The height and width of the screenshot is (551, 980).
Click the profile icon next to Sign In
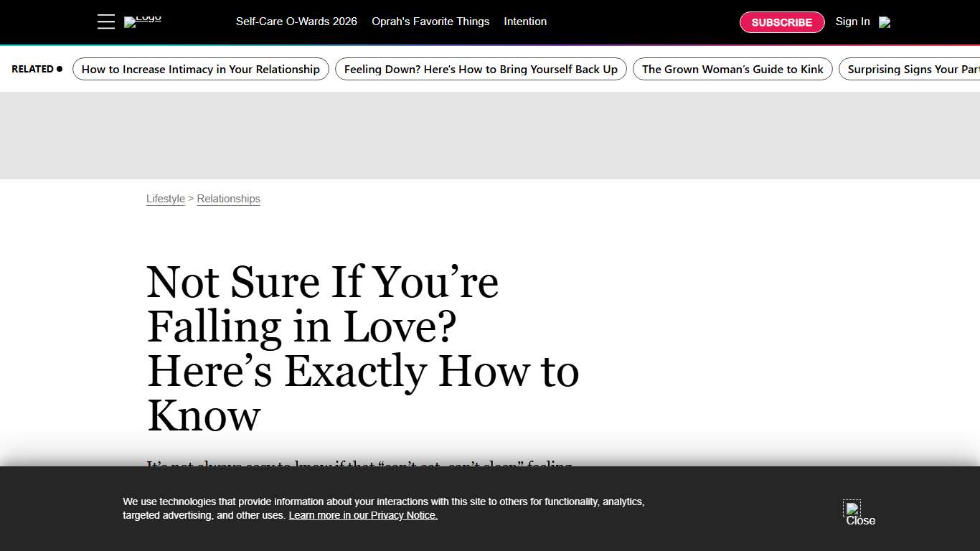pyautogui.click(x=885, y=22)
